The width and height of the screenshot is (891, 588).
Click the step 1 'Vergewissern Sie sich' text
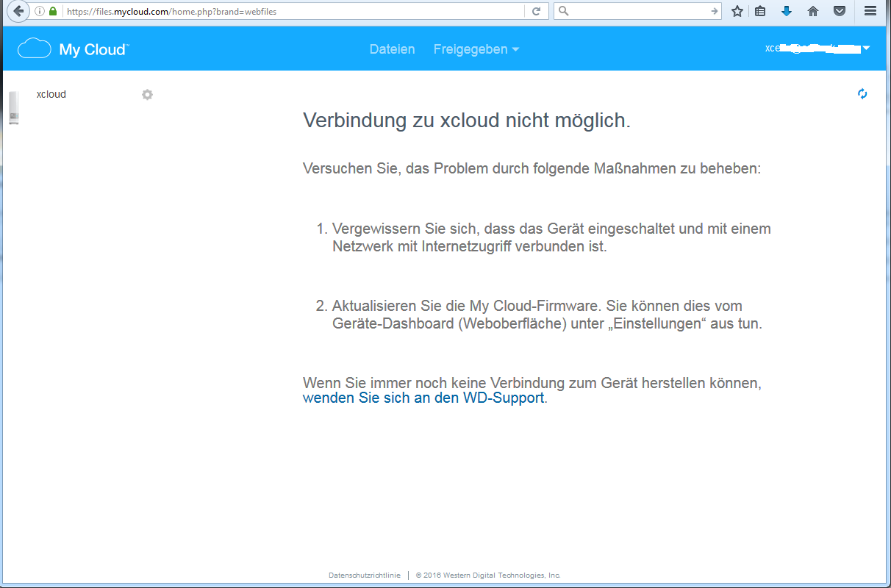[551, 237]
